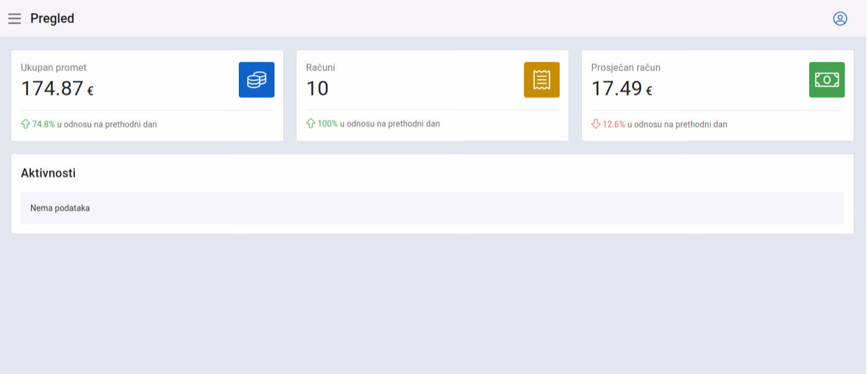
Task: Click the receipts count 10
Action: (317, 89)
